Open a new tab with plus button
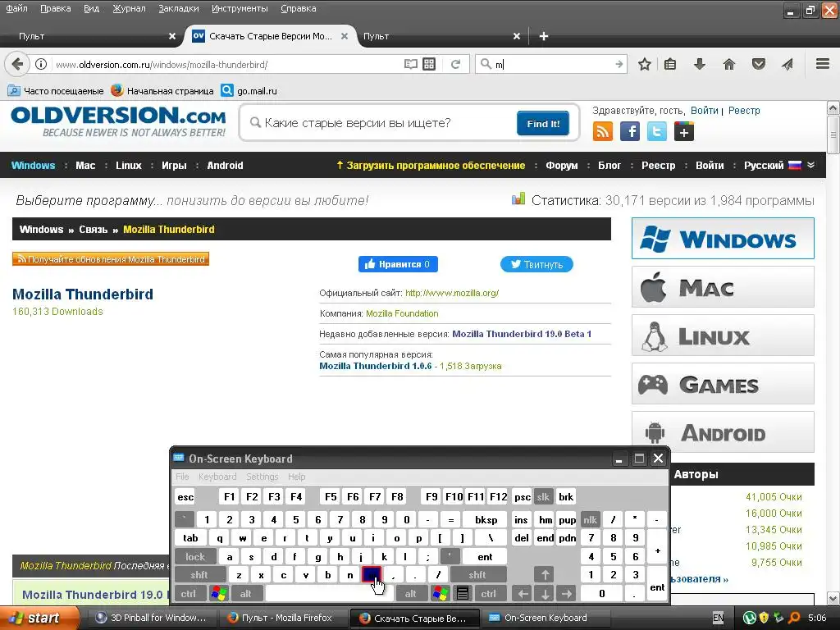 pos(544,36)
